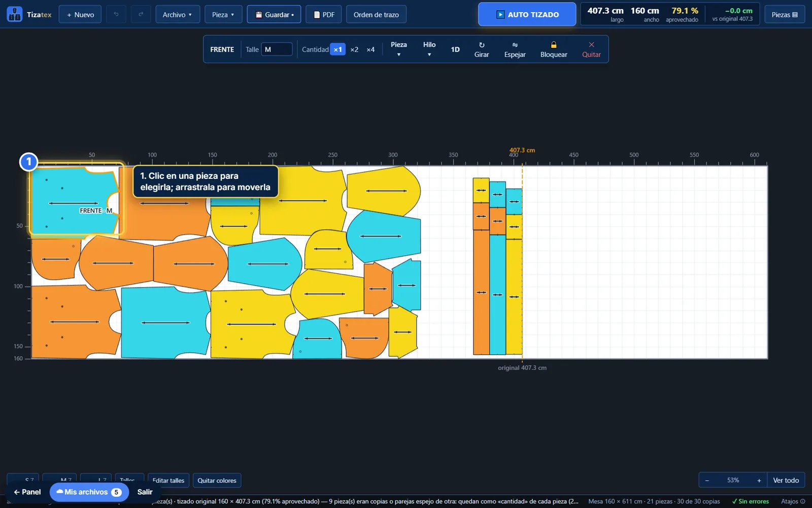812x508 pixels.
Task: Set quantity to ×2
Action: point(354,49)
